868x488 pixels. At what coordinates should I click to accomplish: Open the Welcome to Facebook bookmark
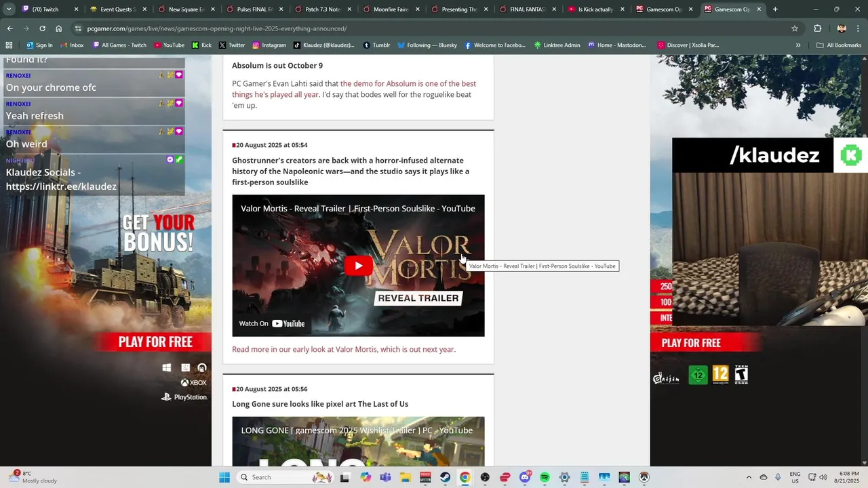pos(495,45)
